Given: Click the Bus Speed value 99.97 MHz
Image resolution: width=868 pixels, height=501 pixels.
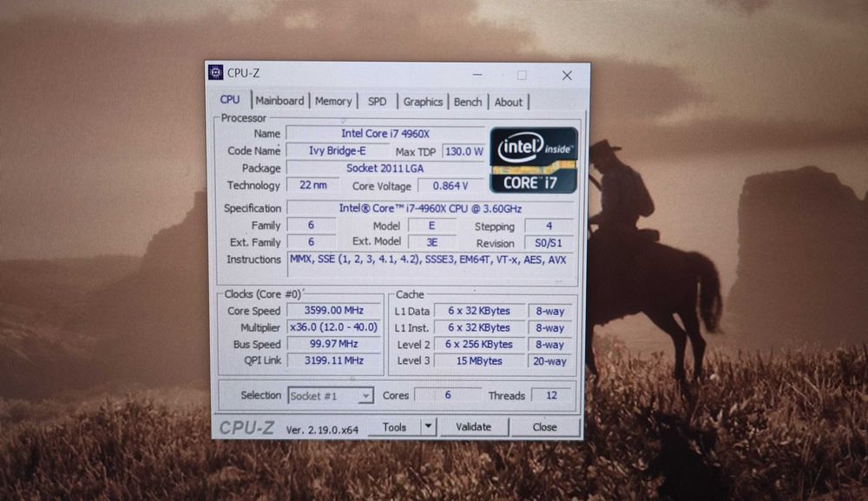Looking at the screenshot, I should pos(334,344).
